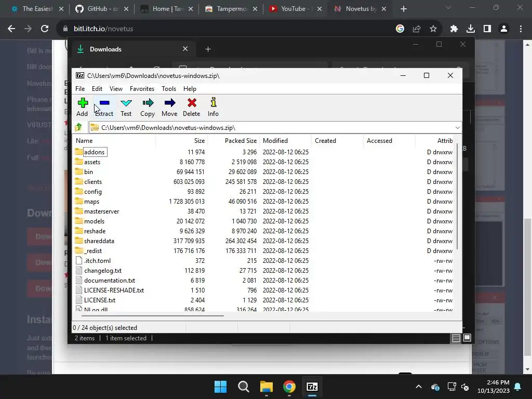Go up one folder level icon
The image size is (532, 399).
[x=79, y=127]
